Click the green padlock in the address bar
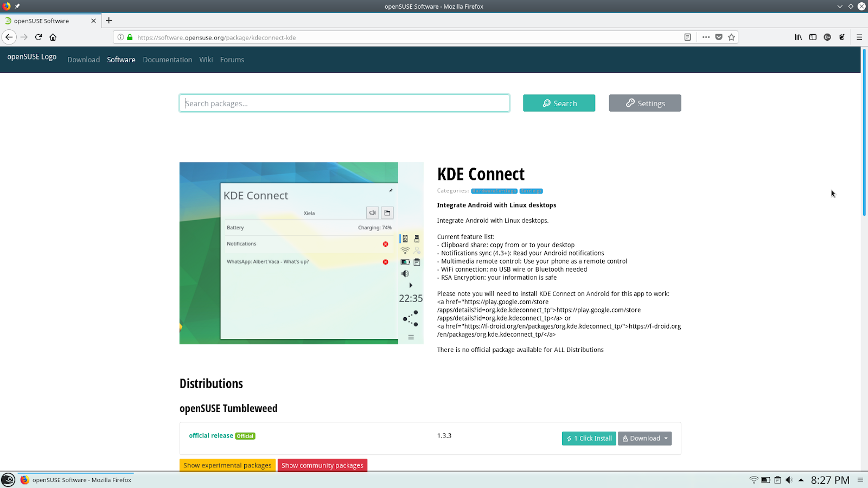This screenshot has height=488, width=868. coord(130,37)
